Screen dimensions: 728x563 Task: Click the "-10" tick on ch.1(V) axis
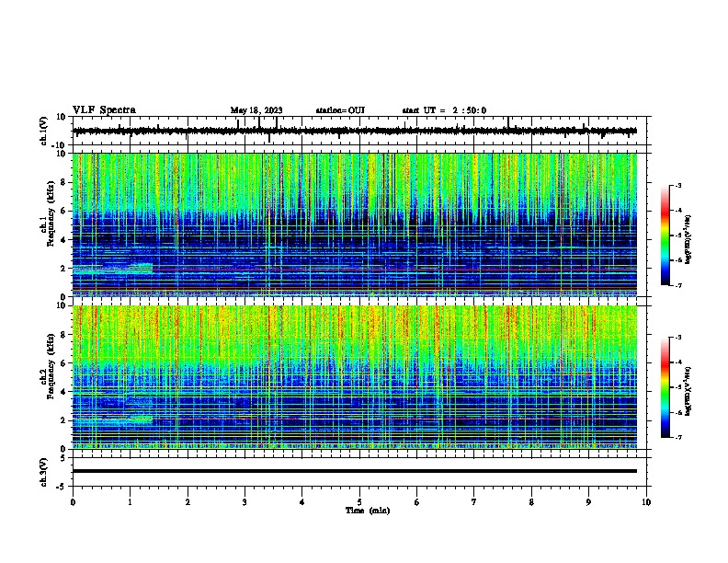[60, 145]
